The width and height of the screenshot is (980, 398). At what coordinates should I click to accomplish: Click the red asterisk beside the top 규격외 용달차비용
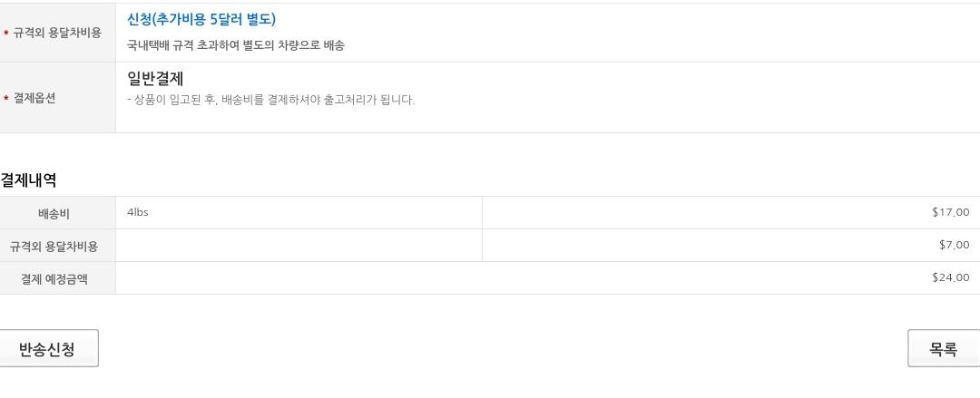(6, 34)
